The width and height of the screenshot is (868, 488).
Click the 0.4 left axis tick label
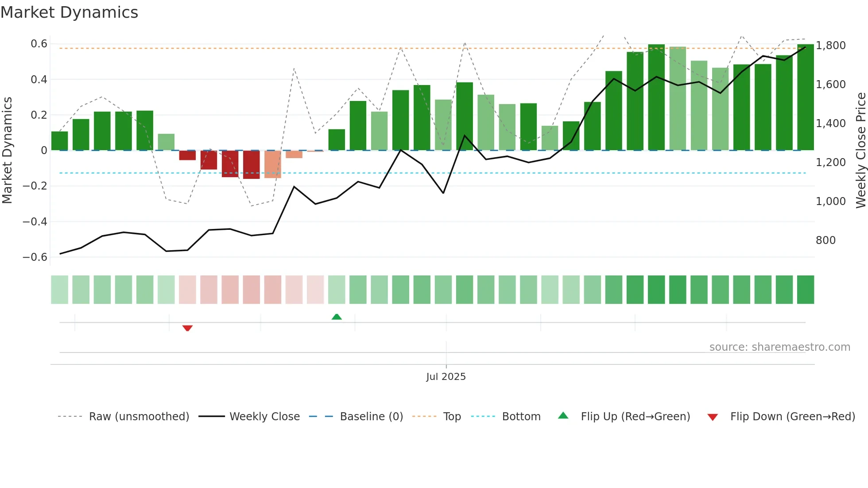tap(39, 80)
